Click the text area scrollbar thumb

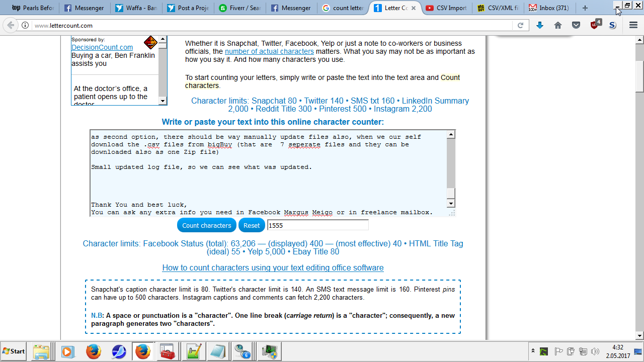pyautogui.click(x=451, y=194)
